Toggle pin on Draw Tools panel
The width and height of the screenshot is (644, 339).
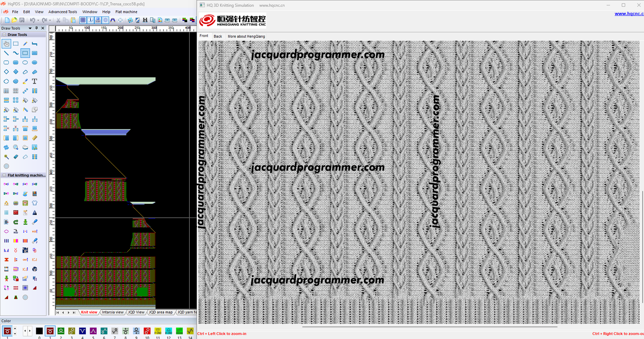coord(37,28)
